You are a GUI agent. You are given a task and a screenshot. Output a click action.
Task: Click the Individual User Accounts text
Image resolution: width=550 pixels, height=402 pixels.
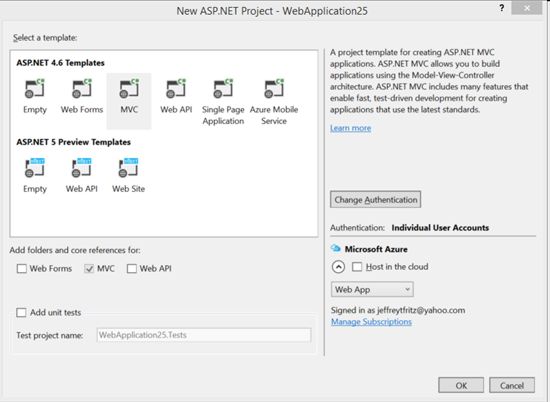click(440, 228)
